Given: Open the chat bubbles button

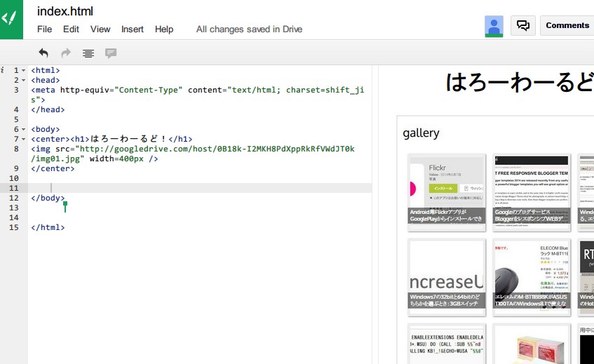Looking at the screenshot, I should (522, 25).
